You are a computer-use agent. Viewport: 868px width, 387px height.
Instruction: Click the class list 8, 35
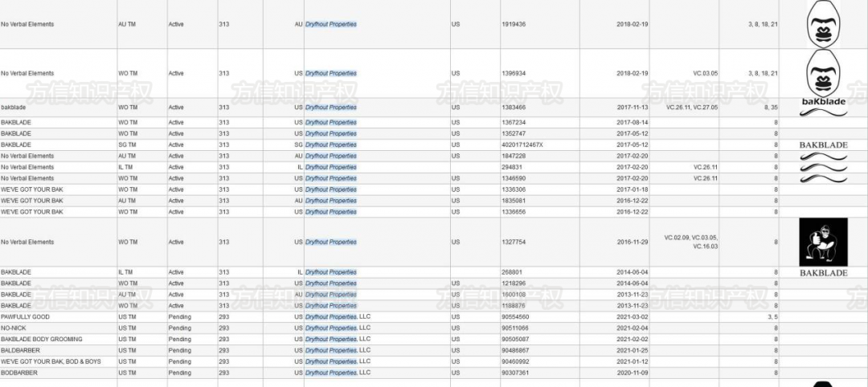pyautogui.click(x=771, y=108)
